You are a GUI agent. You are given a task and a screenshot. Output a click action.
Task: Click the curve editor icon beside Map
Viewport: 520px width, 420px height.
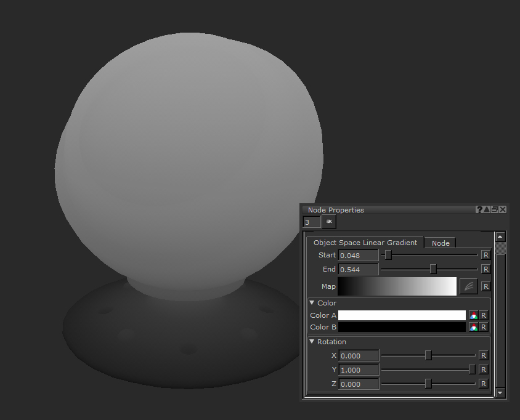[x=469, y=286]
